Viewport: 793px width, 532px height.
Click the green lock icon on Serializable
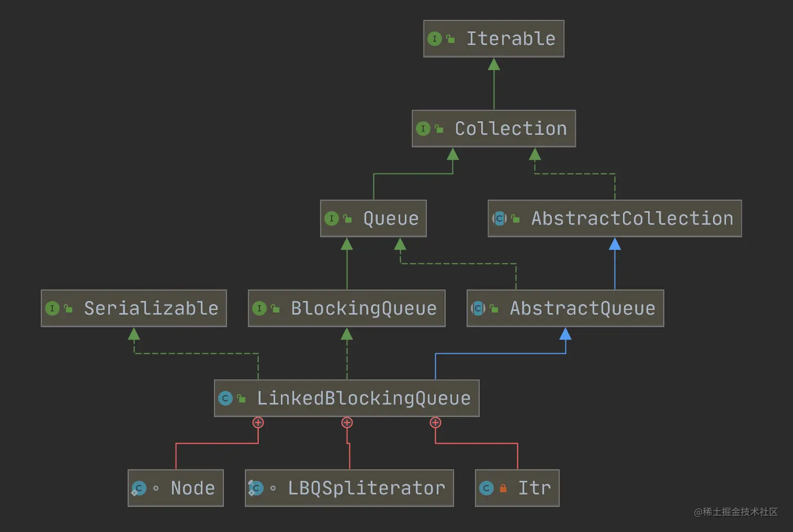68,308
